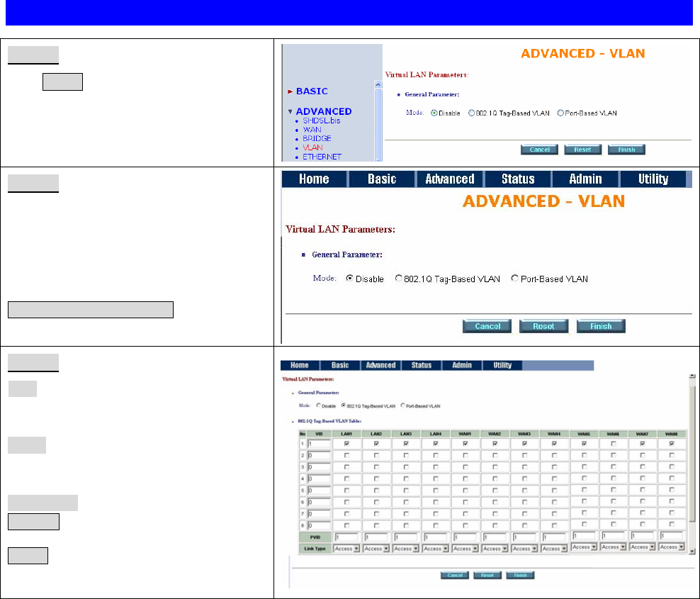The width and height of the screenshot is (700, 599).
Task: Open the LAN2 Link Type dropdown
Action: [376, 549]
